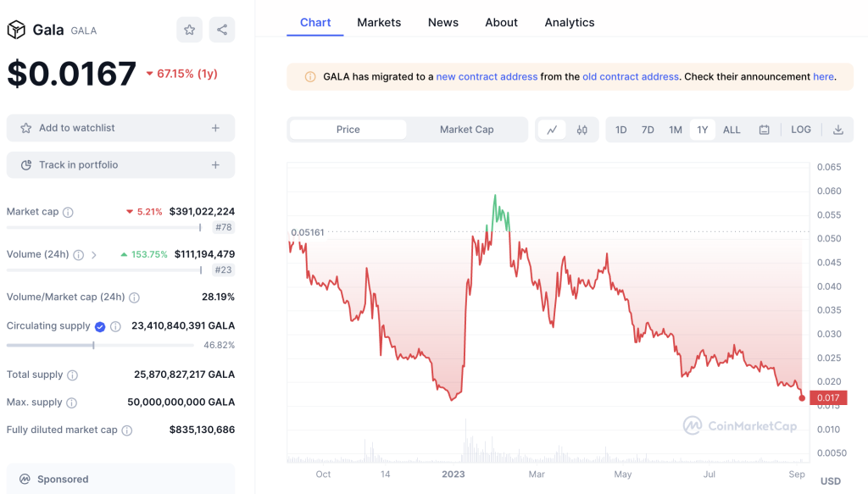Click info icon beside Fully diluted market cap
Screen dimensions: 868x494
pyautogui.click(x=127, y=430)
